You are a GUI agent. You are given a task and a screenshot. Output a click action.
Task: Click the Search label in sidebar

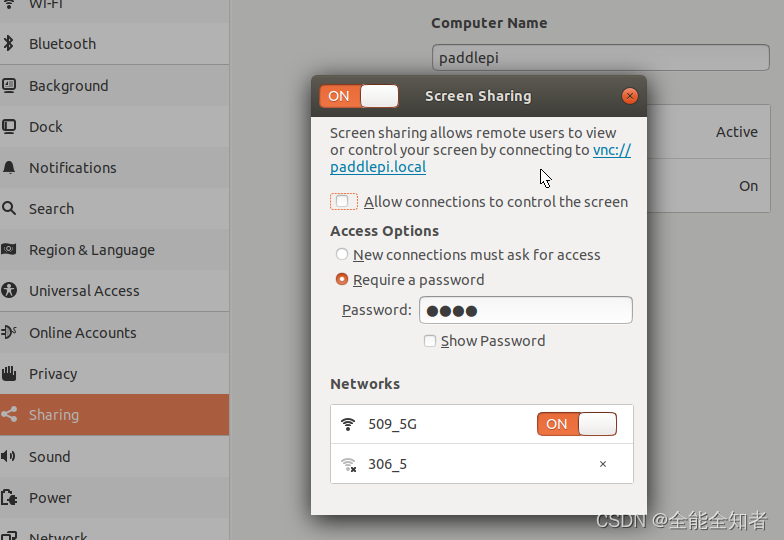pos(52,208)
